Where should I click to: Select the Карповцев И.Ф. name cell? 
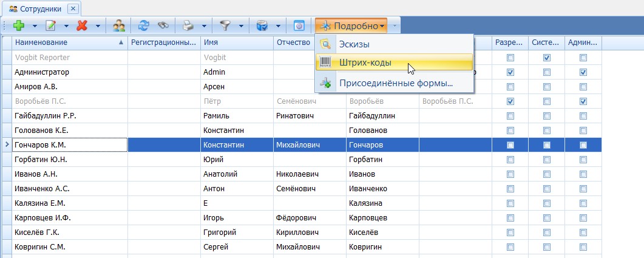[70, 218]
